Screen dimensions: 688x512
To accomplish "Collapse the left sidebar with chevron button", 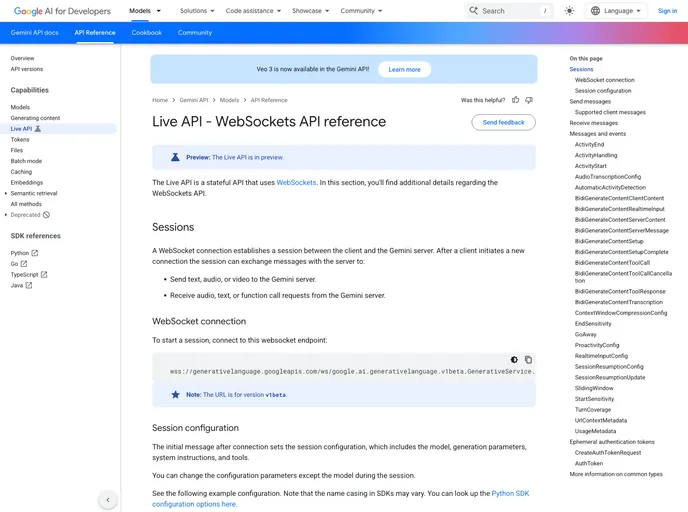I will click(x=108, y=499).
